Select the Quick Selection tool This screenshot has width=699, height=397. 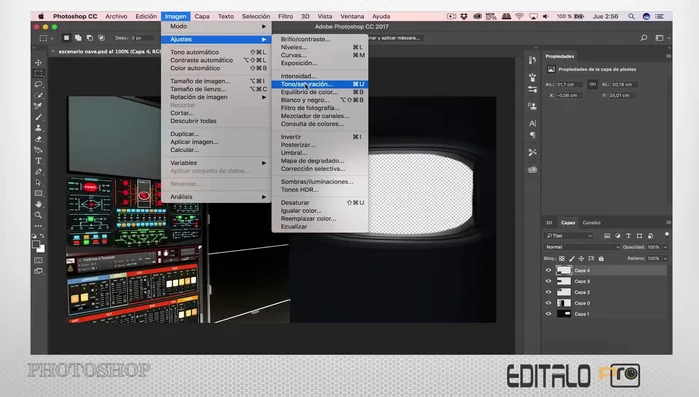coord(38,95)
